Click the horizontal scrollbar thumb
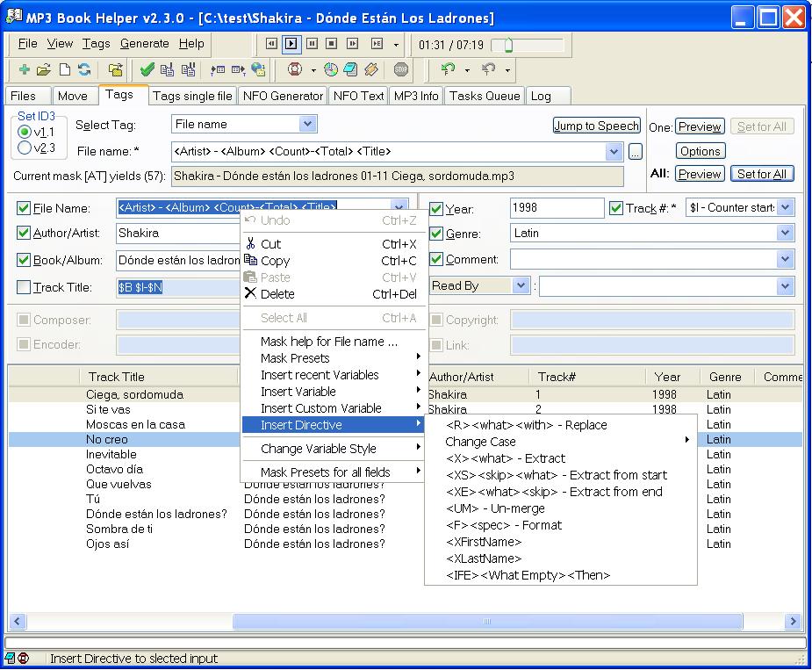 tap(487, 622)
